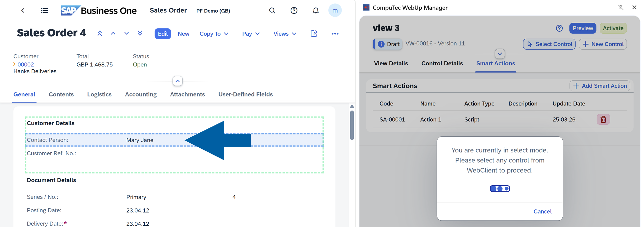
Task: Unpin the WebUp Manager panel
Action: (x=621, y=7)
